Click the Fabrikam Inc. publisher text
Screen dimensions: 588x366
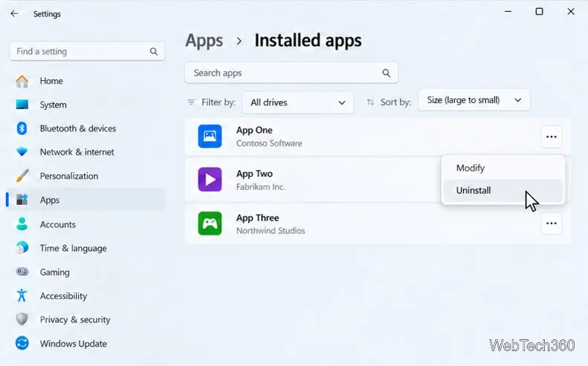tap(261, 187)
